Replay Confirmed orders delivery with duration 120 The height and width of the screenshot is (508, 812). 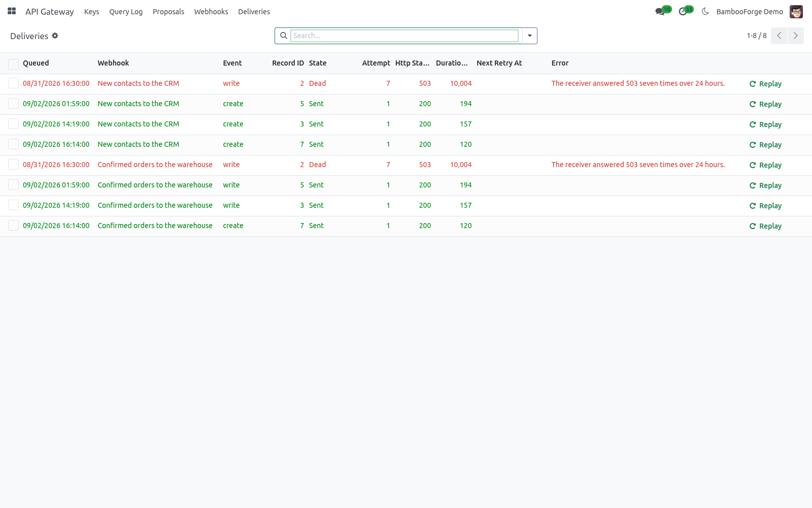[x=765, y=226]
